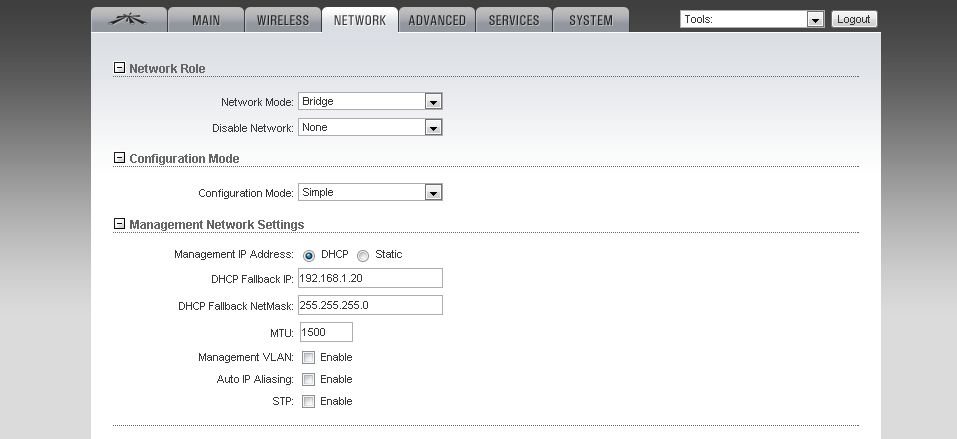Viewport: 957px width, 439px height.
Task: Click the Network Mode label
Action: point(258,103)
